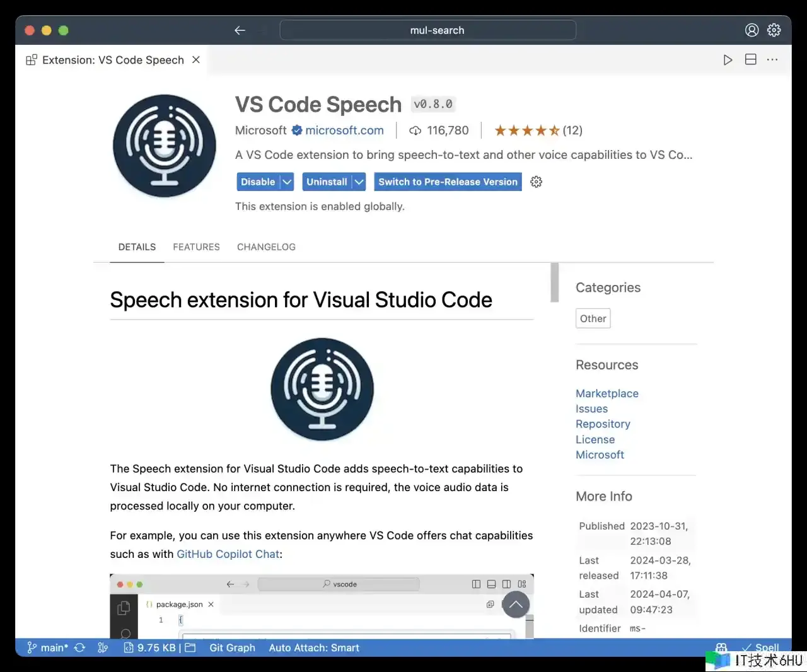Switch to the CHANGELOG tab
Viewport: 807px width, 672px height.
[x=266, y=247]
